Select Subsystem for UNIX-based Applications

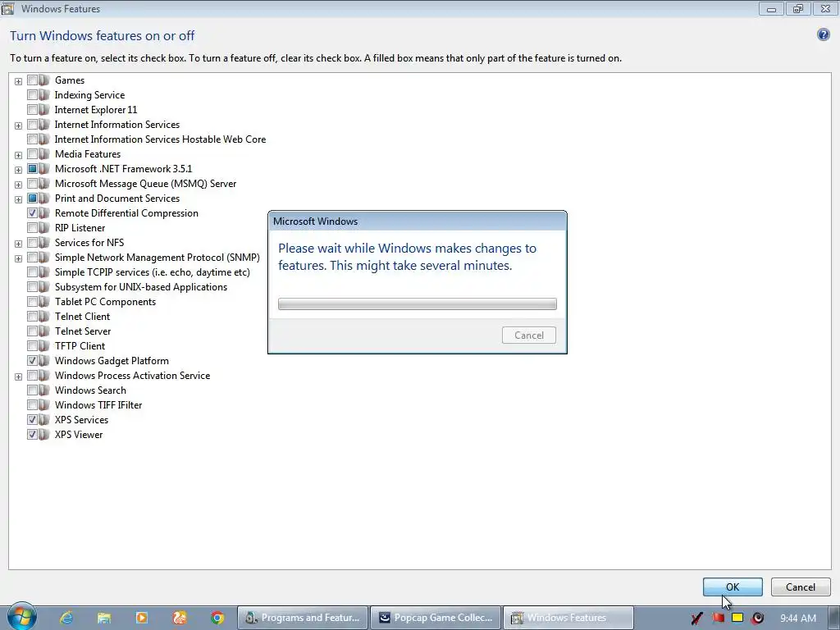(x=141, y=287)
